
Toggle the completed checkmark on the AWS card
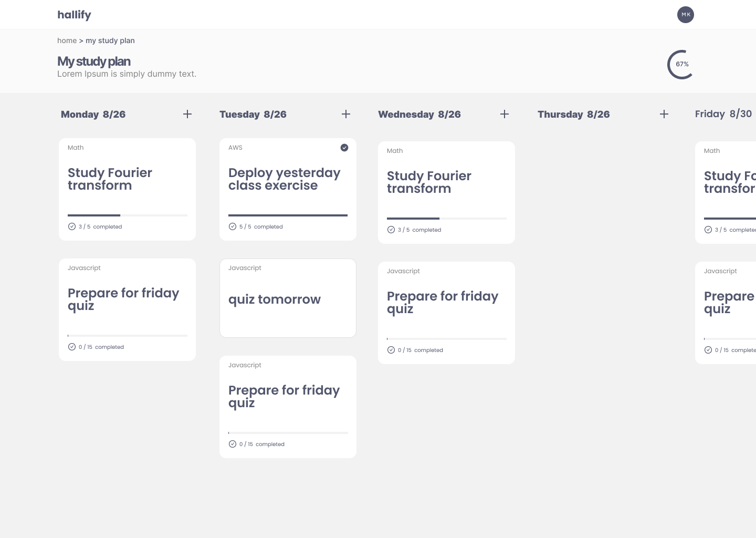pos(344,148)
